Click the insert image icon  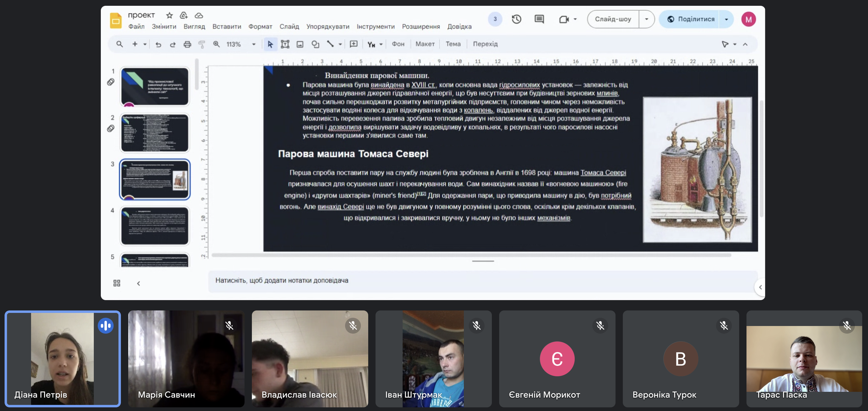click(300, 44)
